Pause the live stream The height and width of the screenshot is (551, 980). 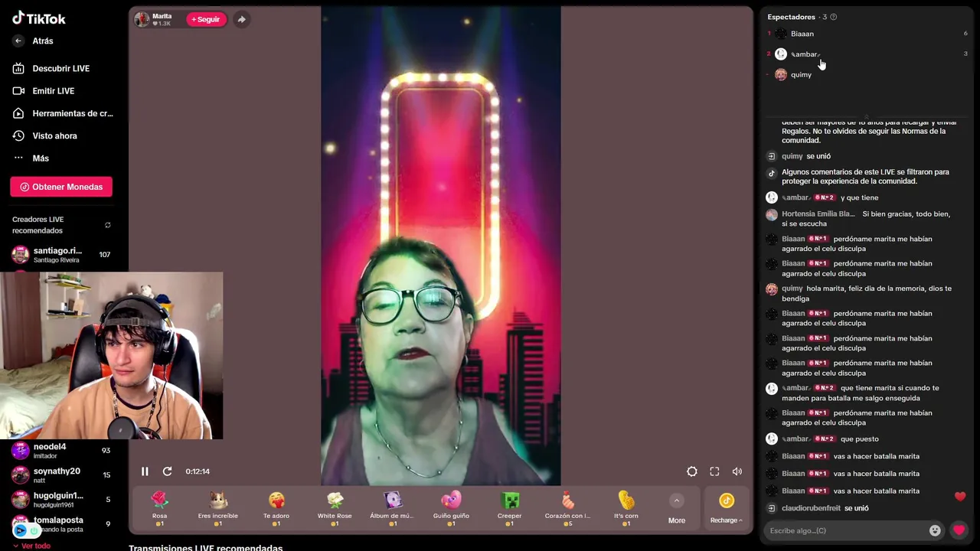[x=145, y=471]
